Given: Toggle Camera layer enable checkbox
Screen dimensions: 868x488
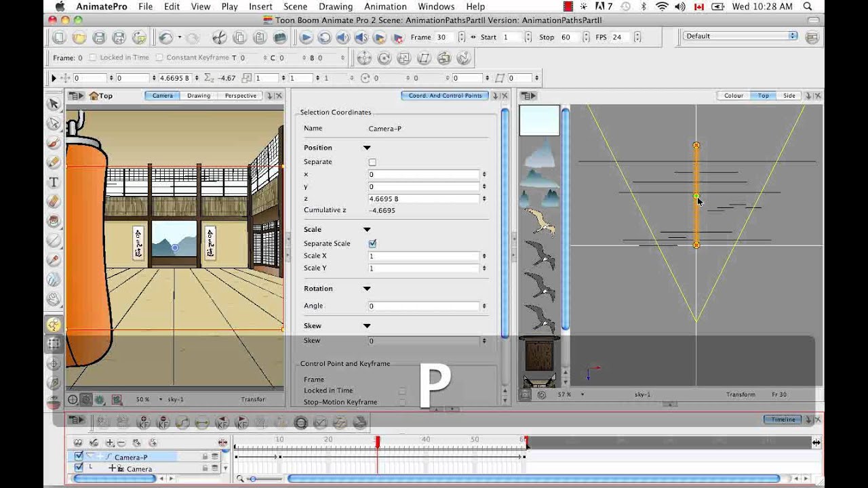Looking at the screenshot, I should [x=79, y=468].
